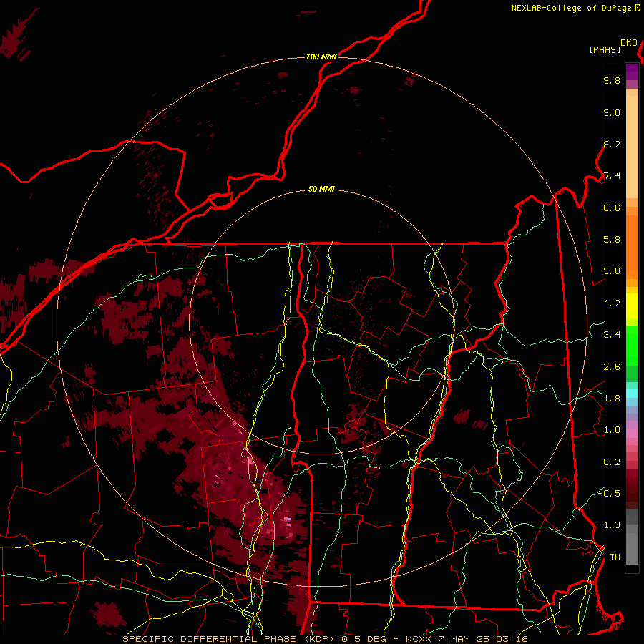Viewport: 644px width, 644px height.
Task: Click the 2.6 value on the color scale
Action: click(x=612, y=367)
